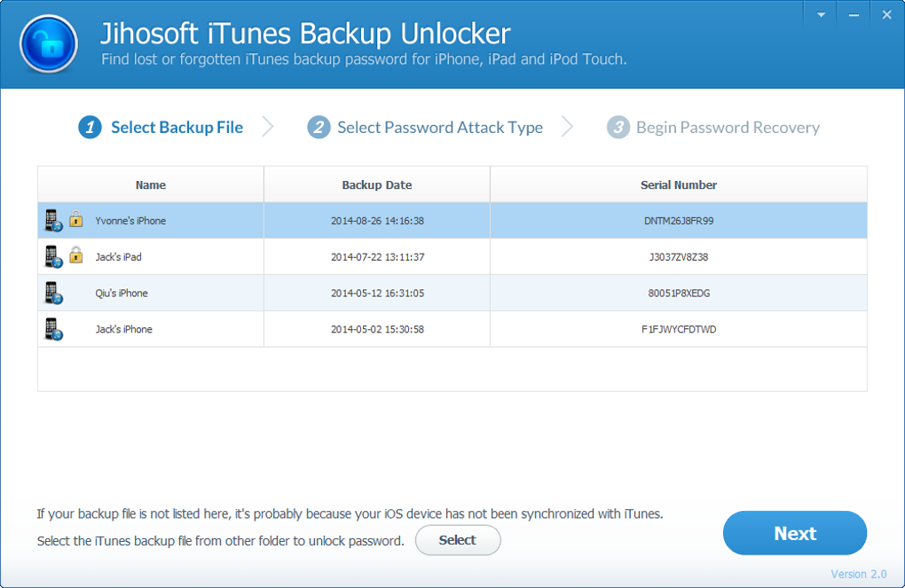Screen dimensions: 905x588
Task: Go to step 1 Select Backup File
Action: (161, 128)
